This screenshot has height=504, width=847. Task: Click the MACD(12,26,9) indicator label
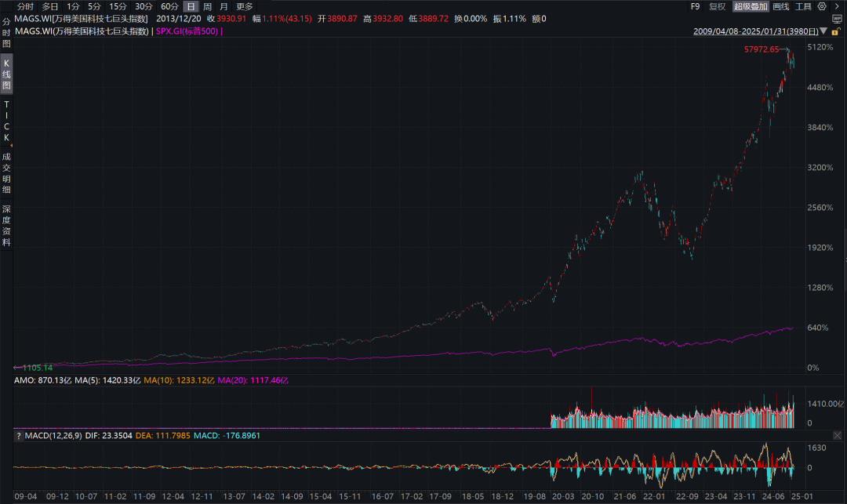point(53,436)
